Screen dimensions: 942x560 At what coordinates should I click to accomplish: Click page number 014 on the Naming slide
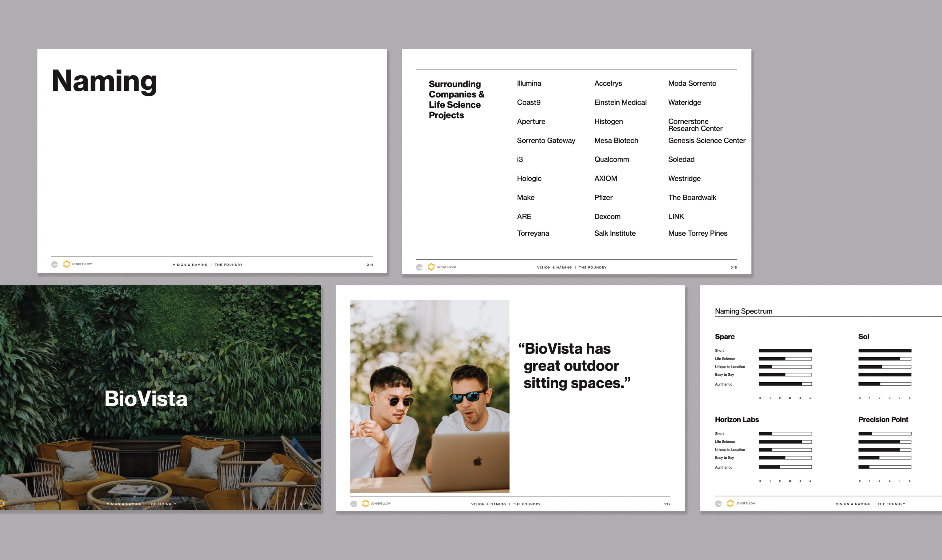[370, 265]
